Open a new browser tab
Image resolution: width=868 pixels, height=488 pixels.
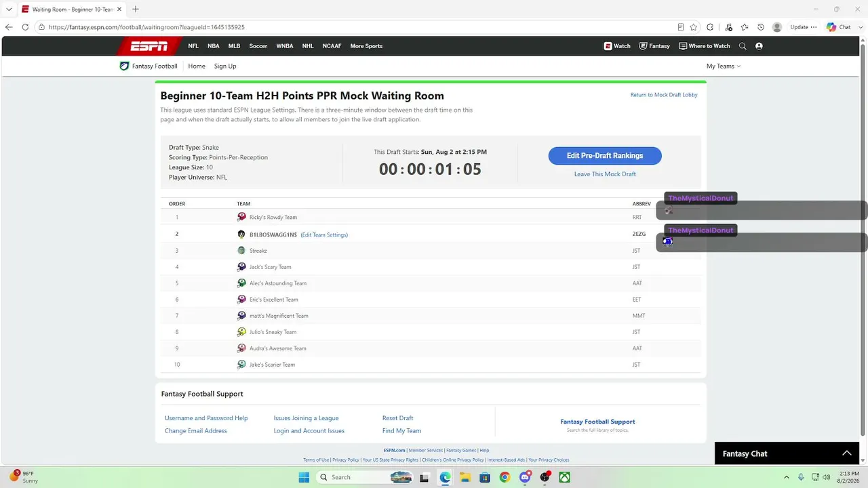[x=136, y=9]
